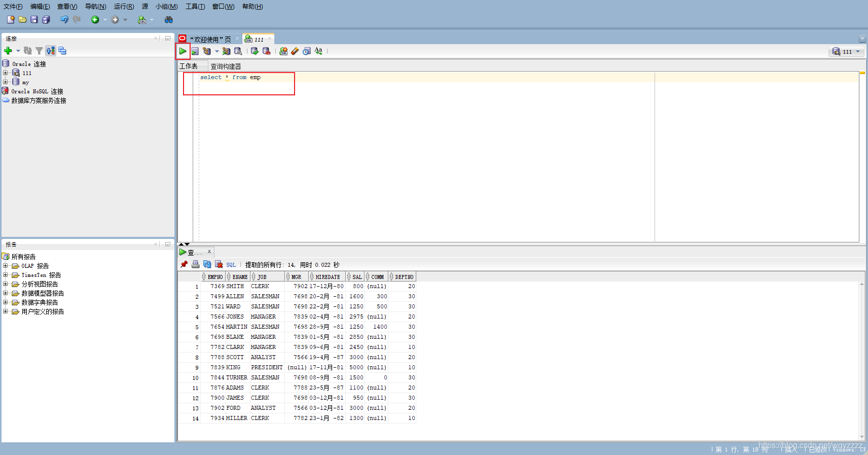Open SQL History with the clock icon
The width and height of the screenshot is (868, 455).
307,51
